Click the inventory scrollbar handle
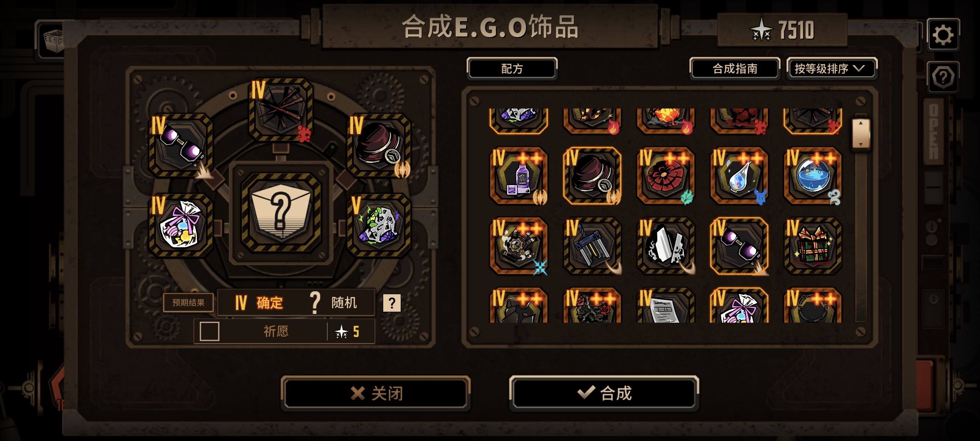Screen dimensions: 980x441 click(861, 134)
